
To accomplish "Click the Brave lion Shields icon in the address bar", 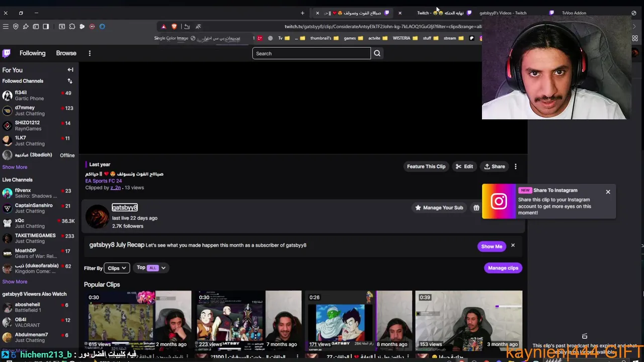I will click(x=174, y=26).
